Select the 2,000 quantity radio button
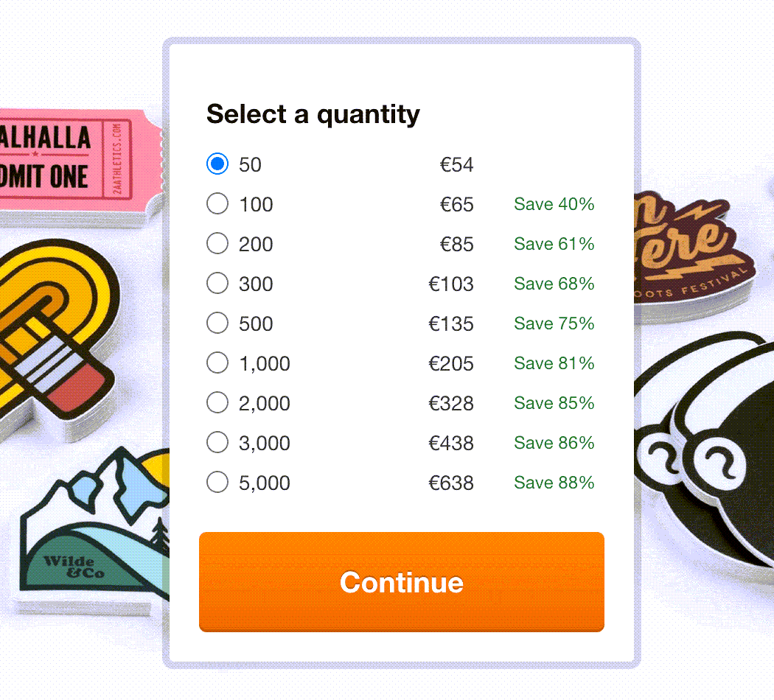The image size is (774, 700). (x=217, y=402)
